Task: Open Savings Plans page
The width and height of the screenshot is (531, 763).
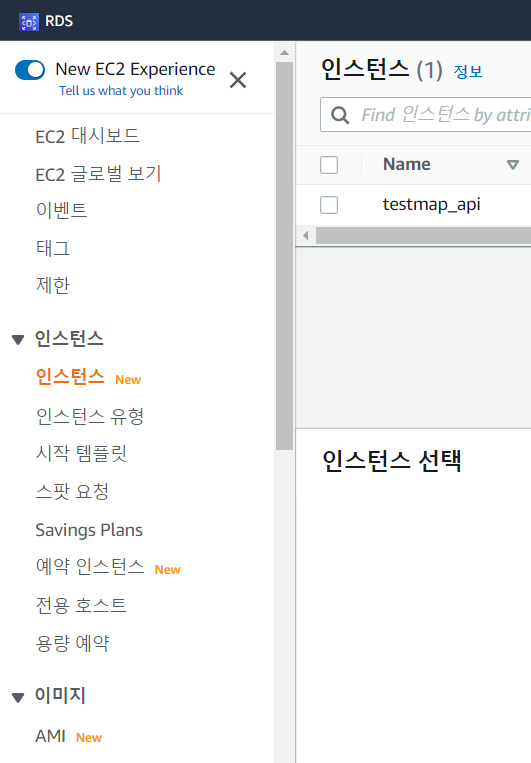Action: coord(89,530)
